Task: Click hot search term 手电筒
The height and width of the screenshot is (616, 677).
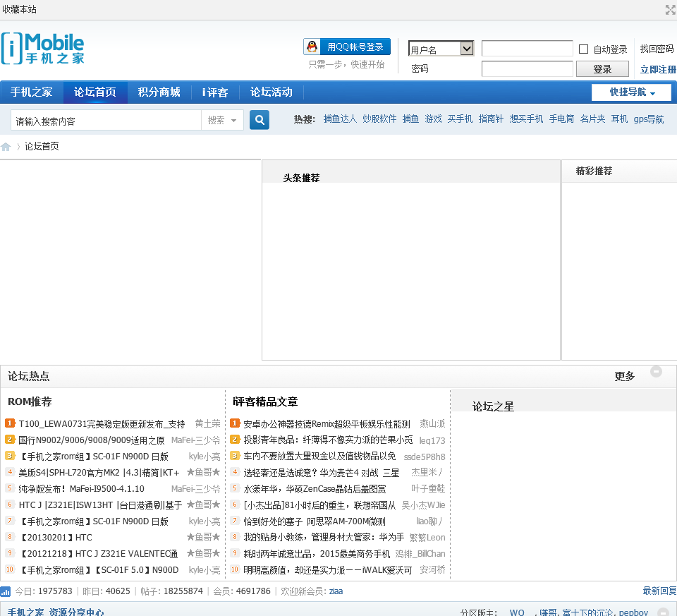Action: click(562, 119)
